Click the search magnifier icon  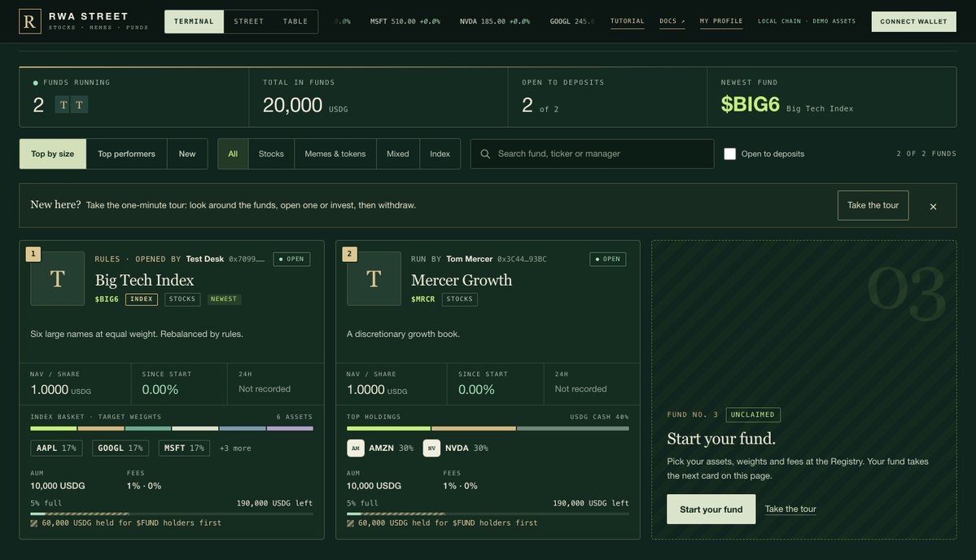(485, 154)
